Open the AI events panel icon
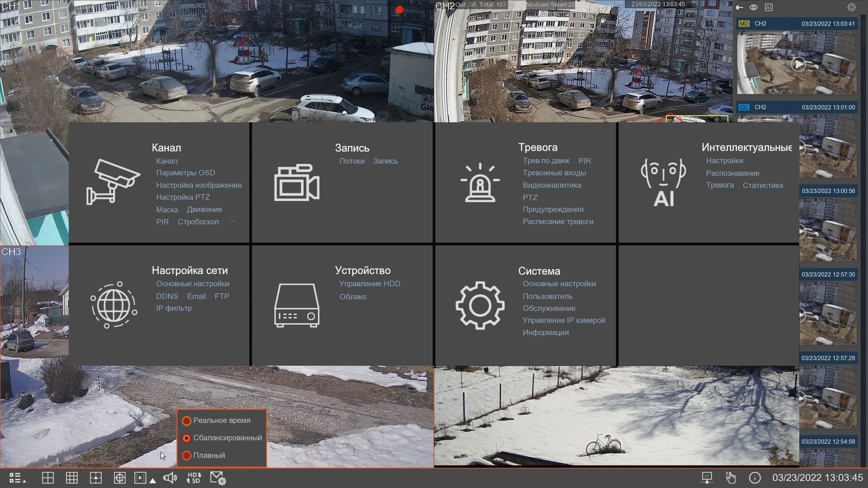Viewport: 868px width, 488px height. tap(768, 7)
